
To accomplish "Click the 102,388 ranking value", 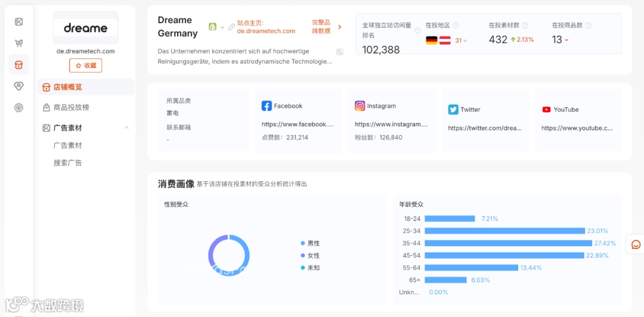I will 380,49.
